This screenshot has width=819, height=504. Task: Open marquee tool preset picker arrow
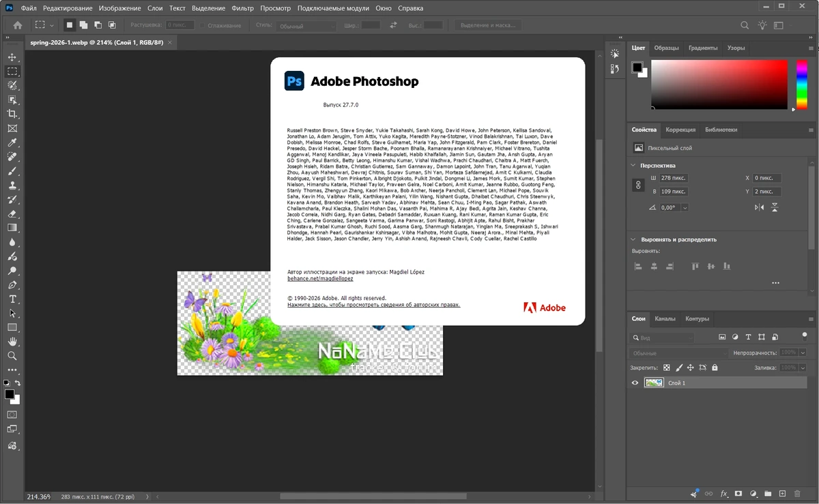click(52, 26)
